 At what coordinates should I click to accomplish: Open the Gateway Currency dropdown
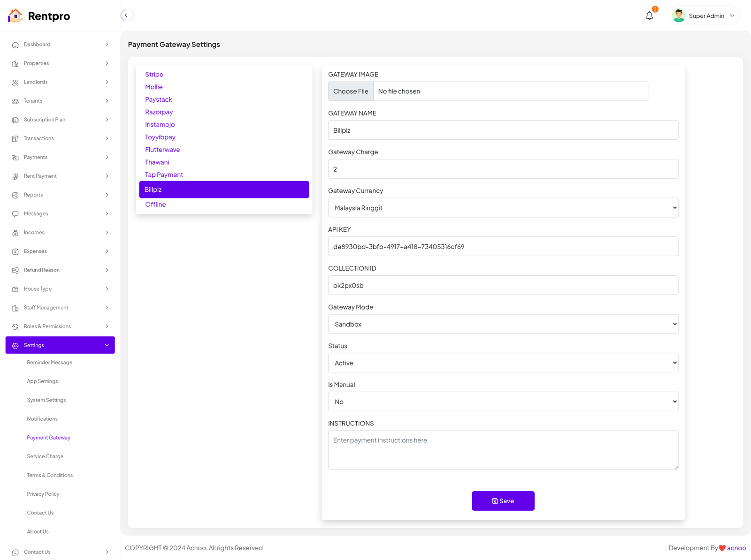(503, 208)
